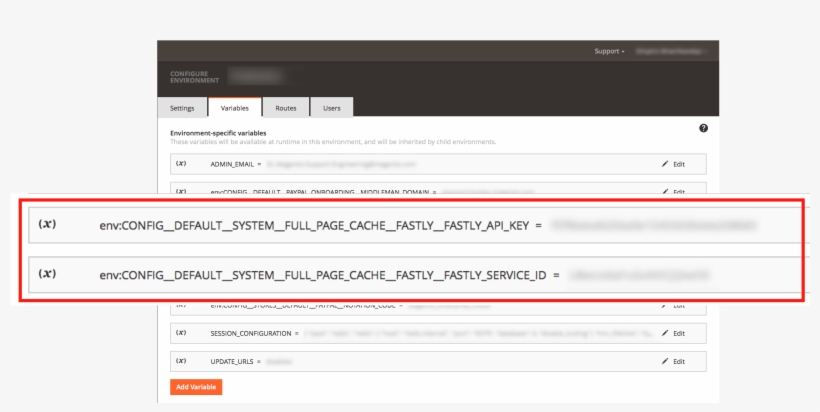Click the SESSION_CONFIGURATION variable name
The width and height of the screenshot is (820, 412).
click(x=251, y=333)
